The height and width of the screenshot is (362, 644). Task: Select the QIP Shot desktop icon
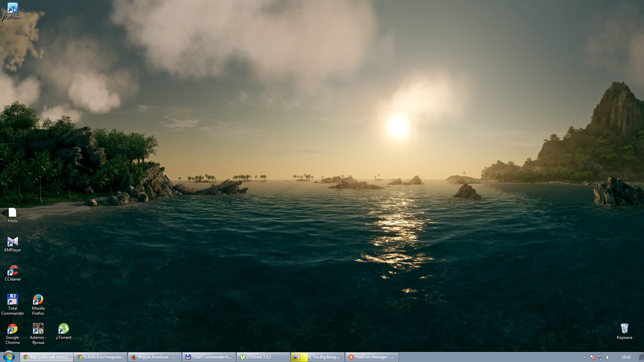point(12,11)
